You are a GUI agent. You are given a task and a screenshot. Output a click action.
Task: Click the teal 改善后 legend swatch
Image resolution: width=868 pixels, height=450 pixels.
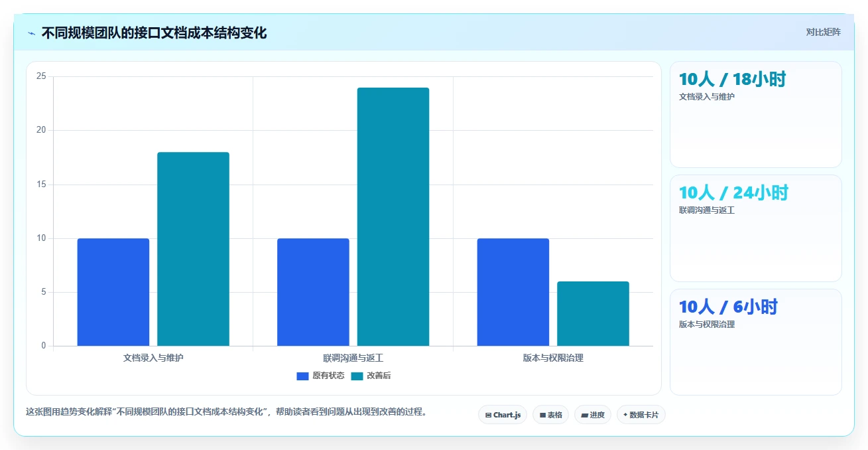tap(357, 376)
